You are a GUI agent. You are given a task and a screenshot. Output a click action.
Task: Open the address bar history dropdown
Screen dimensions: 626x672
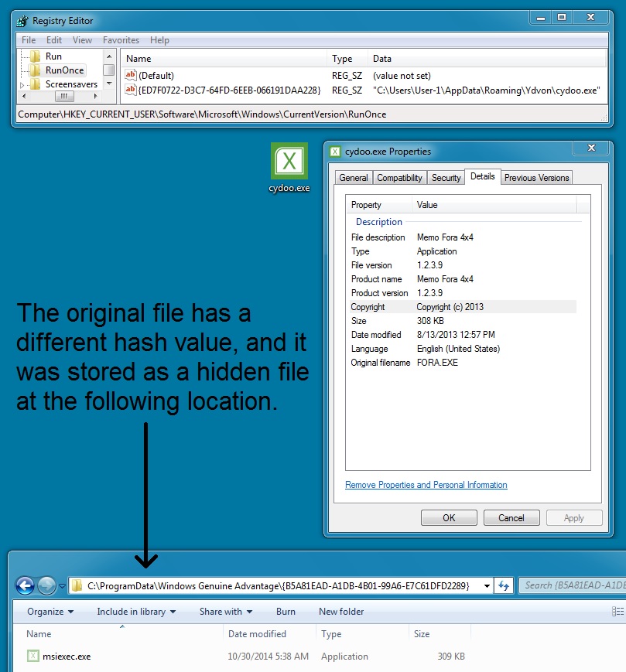tap(487, 586)
